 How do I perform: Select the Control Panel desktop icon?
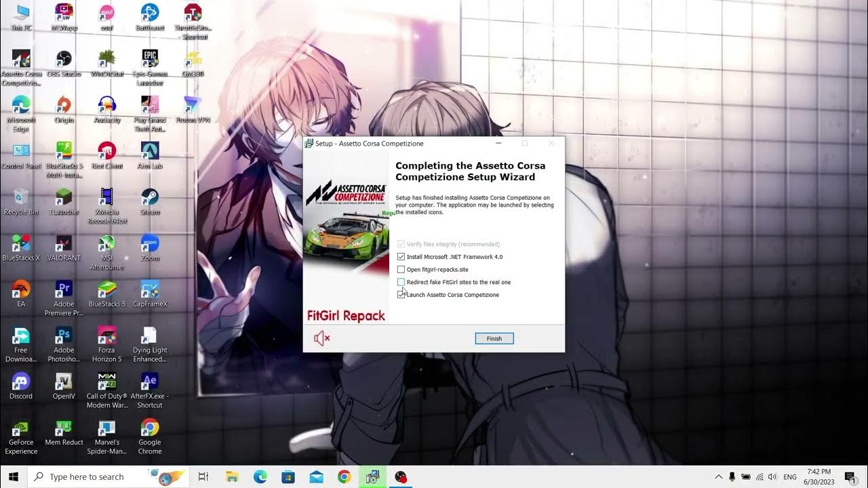(x=21, y=156)
